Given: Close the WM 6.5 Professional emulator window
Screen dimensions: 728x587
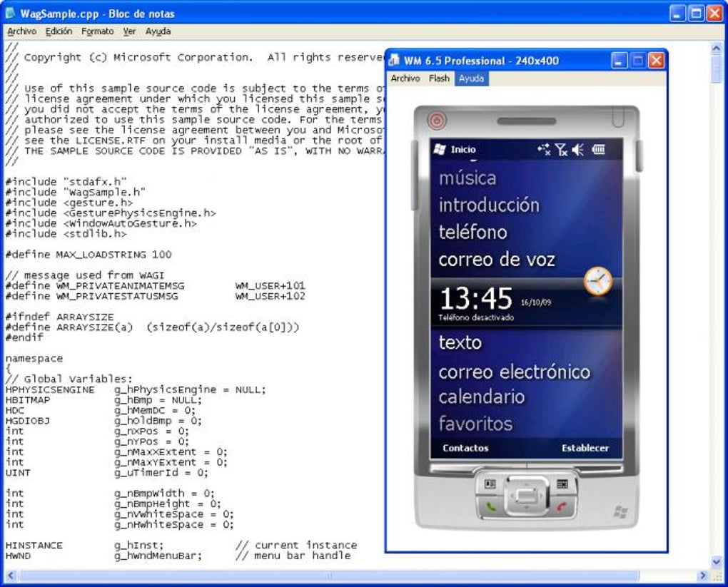Looking at the screenshot, I should [x=656, y=61].
